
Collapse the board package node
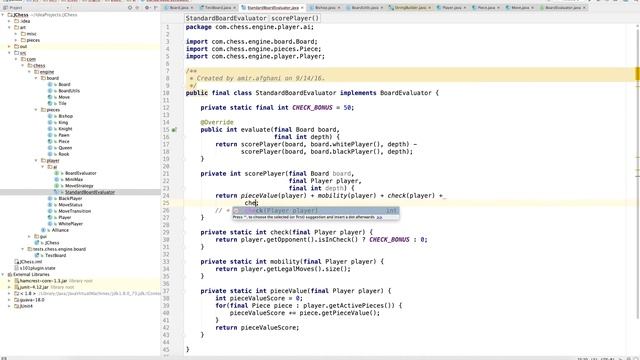36,78
